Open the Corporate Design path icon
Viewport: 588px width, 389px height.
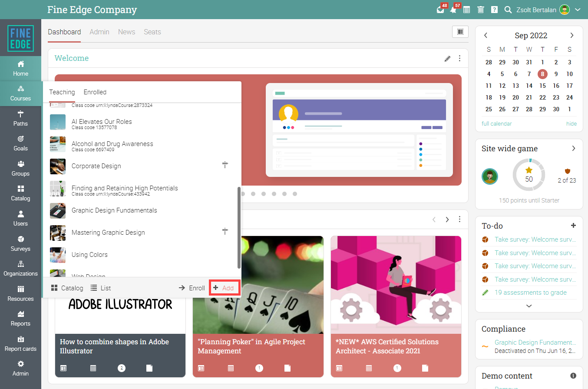click(225, 165)
